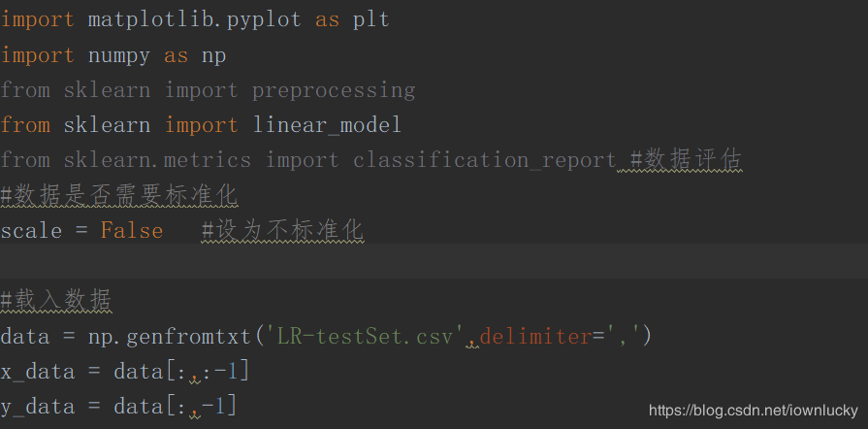Screen dimensions: 868x429
Task: Click the comment 载入数据
Action: point(56,301)
